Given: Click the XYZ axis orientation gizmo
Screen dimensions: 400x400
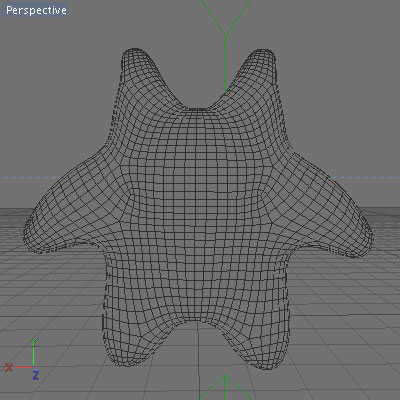Looking at the screenshot, I should coord(23,359).
